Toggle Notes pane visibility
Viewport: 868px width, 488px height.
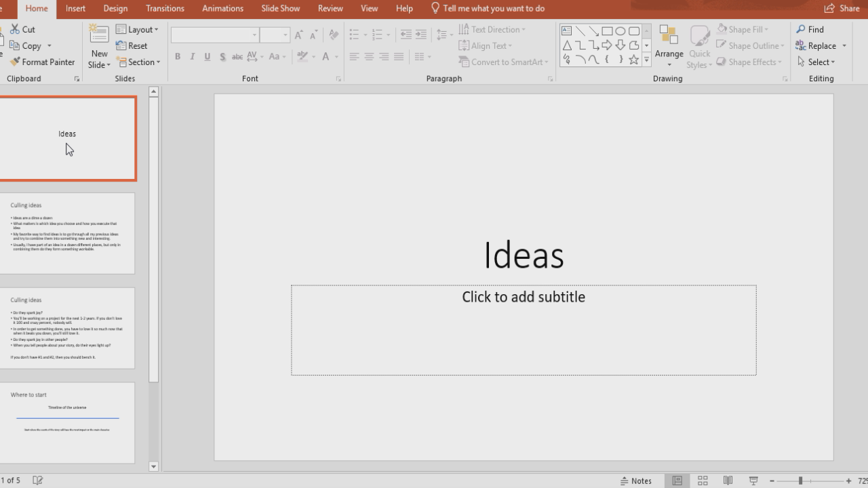click(636, 480)
